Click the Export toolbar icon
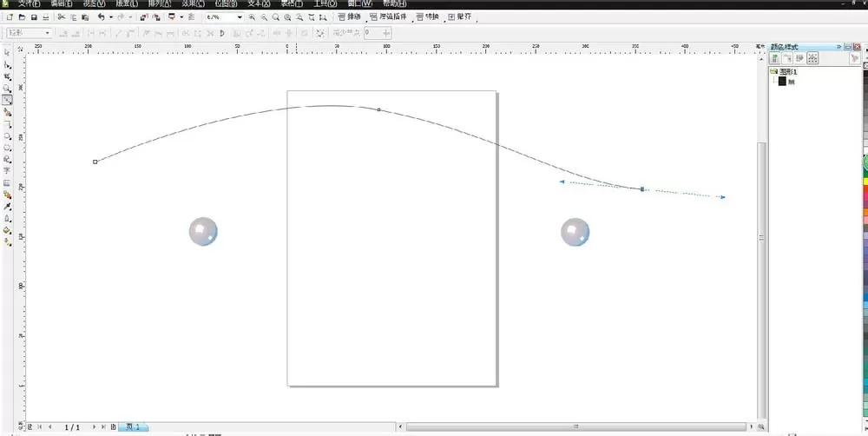 coord(156,17)
